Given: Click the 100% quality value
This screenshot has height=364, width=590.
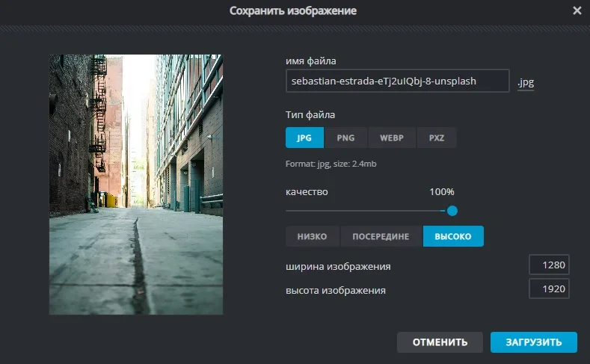Looking at the screenshot, I should (442, 192).
